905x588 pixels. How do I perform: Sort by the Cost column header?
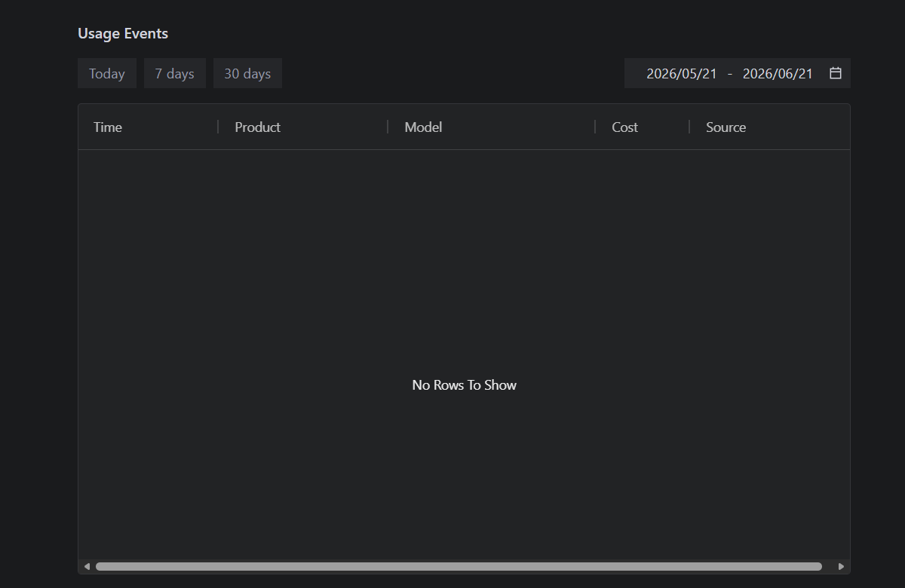pyautogui.click(x=624, y=127)
